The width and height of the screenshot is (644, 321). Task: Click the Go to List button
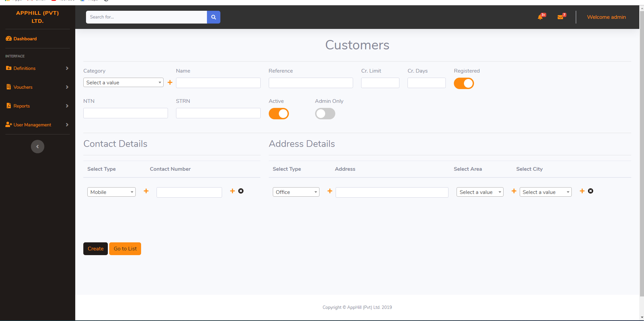pyautogui.click(x=125, y=249)
